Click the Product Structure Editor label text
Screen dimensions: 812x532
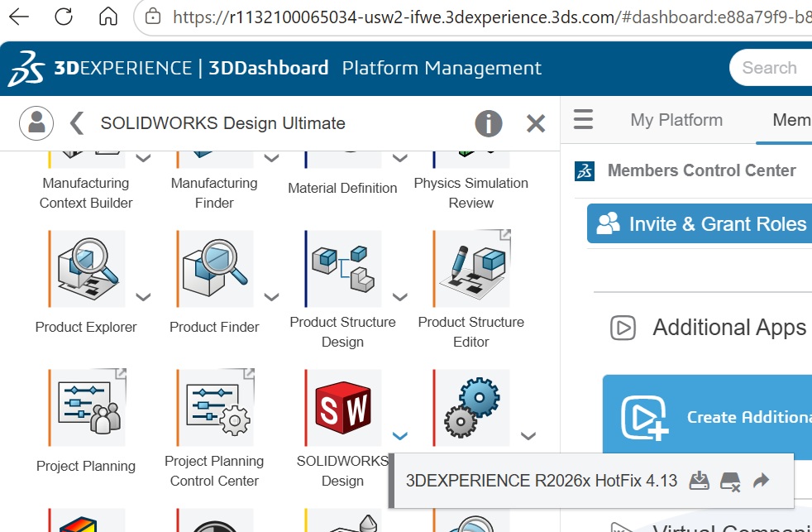click(471, 332)
